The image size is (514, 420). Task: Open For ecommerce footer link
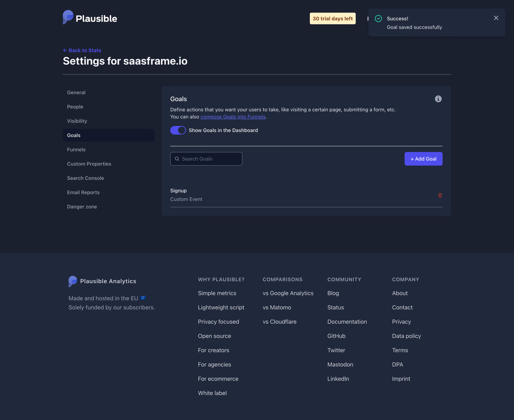(x=218, y=379)
